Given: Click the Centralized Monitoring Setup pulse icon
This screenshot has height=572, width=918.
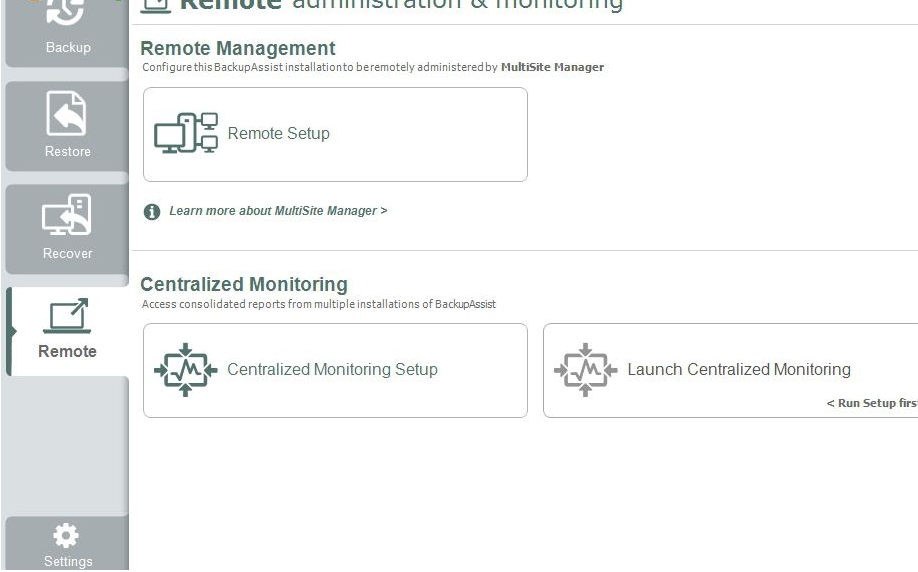Looking at the screenshot, I should [x=186, y=370].
